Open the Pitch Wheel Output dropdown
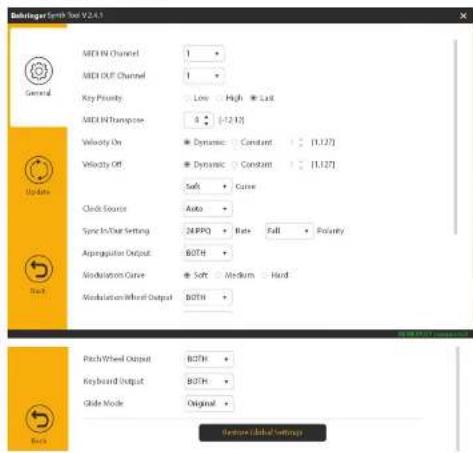The height and width of the screenshot is (453, 473). (x=209, y=359)
